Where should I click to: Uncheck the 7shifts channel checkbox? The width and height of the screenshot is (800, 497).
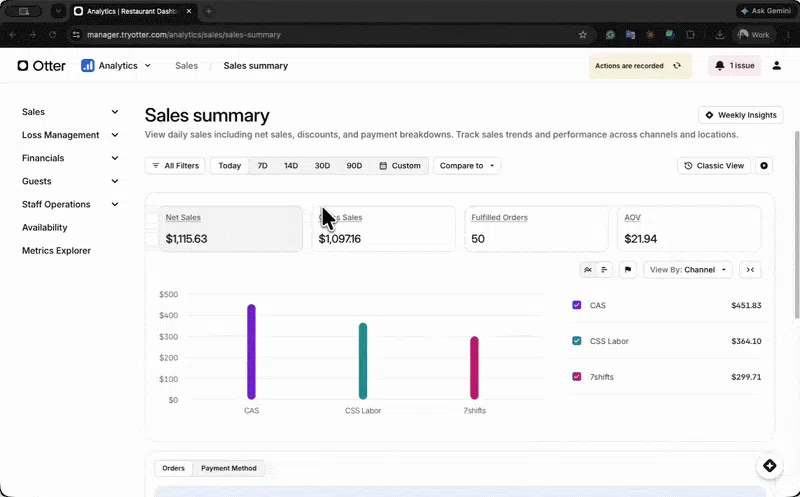[x=577, y=377]
